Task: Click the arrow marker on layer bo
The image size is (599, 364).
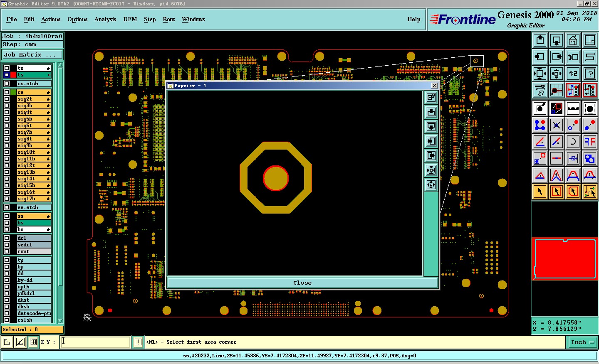Action: (x=48, y=230)
